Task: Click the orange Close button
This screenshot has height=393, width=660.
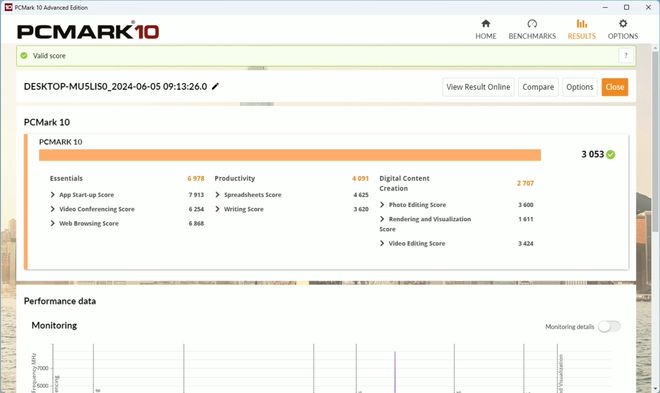Action: 615,87
